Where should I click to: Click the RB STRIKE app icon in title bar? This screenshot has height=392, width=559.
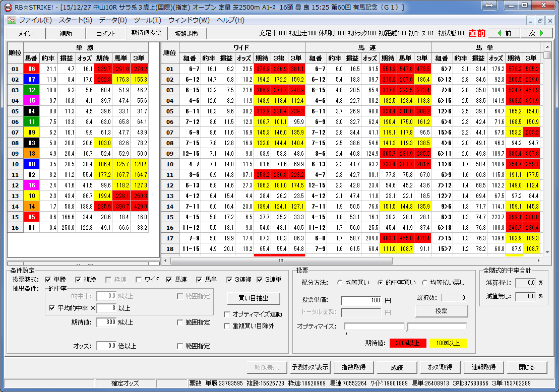8,7
